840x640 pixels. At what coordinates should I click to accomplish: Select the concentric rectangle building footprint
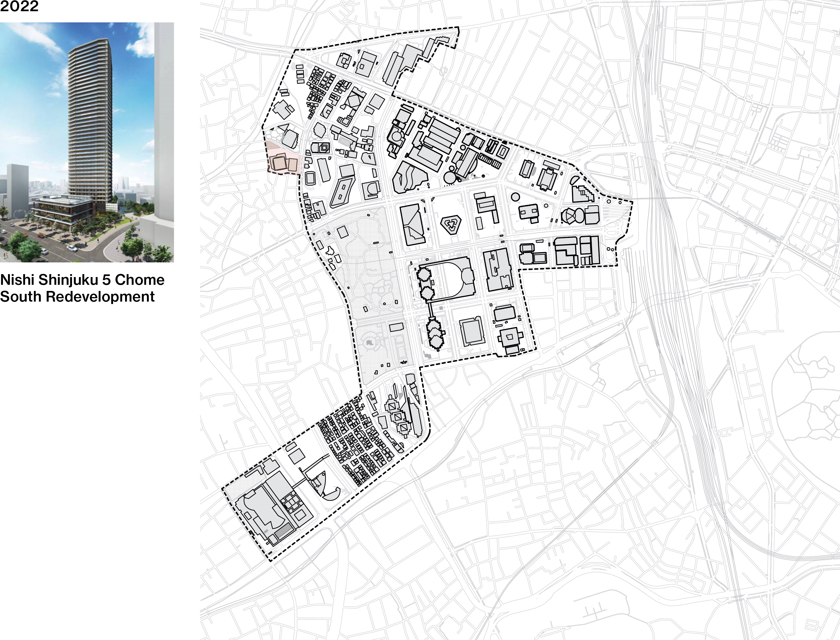coord(472,332)
